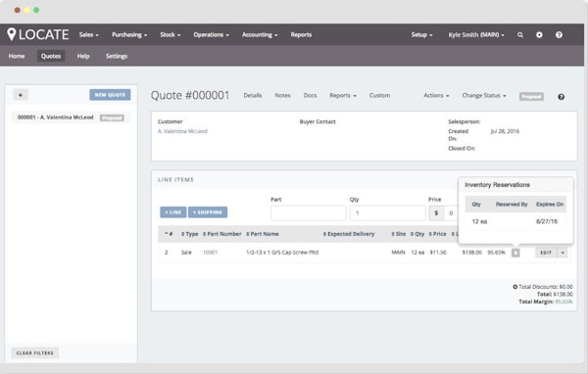Open the search magnifier icon
The image size is (588, 374).
(x=520, y=35)
